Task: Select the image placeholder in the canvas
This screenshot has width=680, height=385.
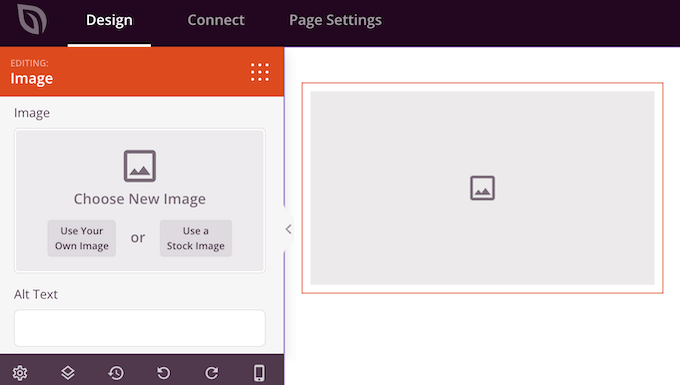Action: [x=482, y=188]
